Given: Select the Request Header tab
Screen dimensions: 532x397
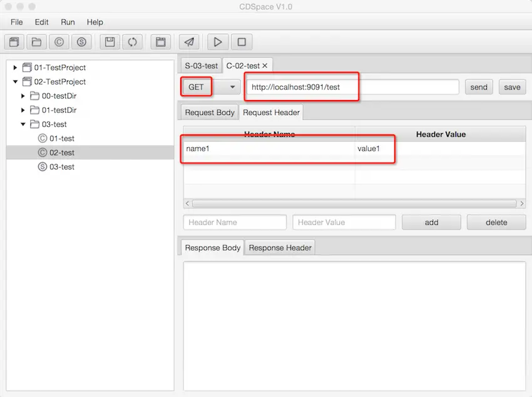Looking at the screenshot, I should coord(271,113).
